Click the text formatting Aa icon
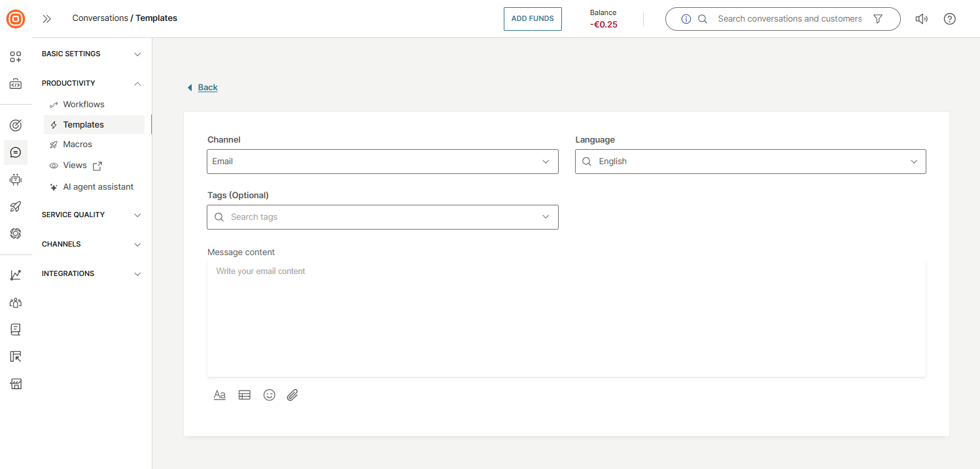Viewport: 980px width, 469px height. click(x=220, y=395)
